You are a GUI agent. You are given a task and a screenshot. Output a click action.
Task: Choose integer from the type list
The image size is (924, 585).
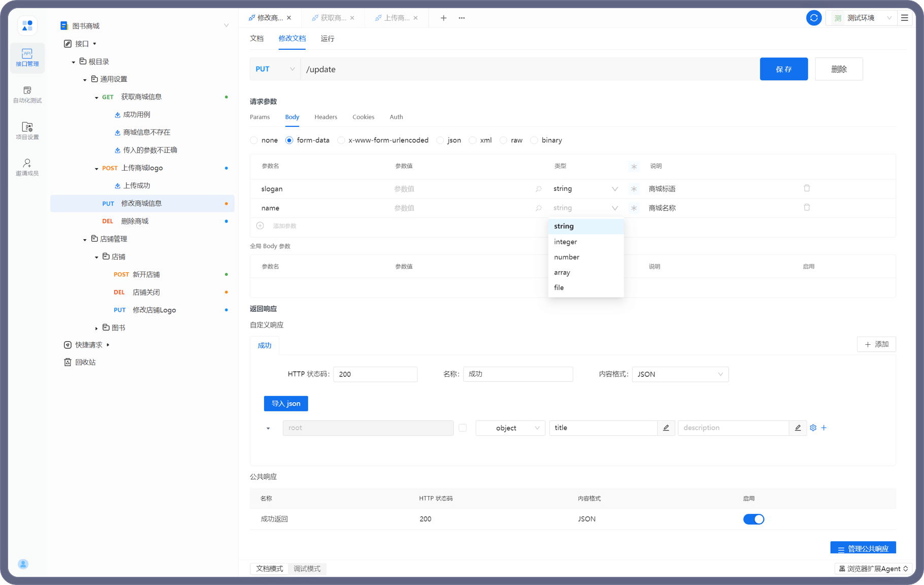586,242
